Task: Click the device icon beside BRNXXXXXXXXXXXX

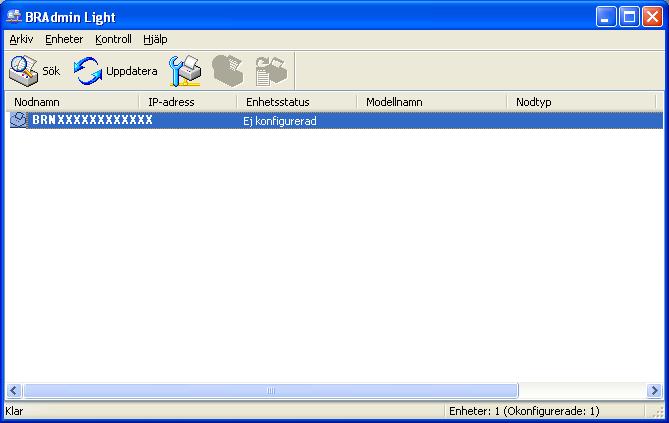Action: click(x=18, y=120)
